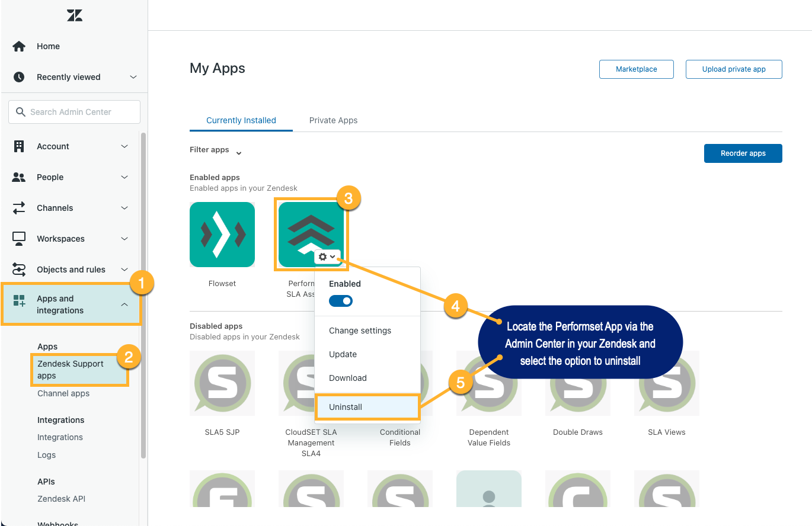
Task: Open the Zendesk API link
Action: point(62,499)
